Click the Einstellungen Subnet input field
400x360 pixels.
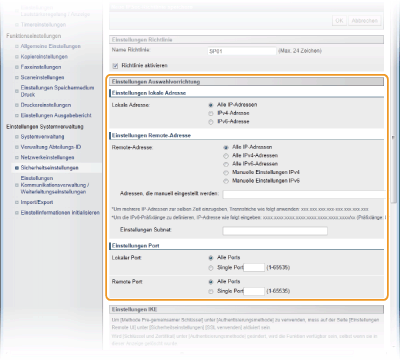(275, 231)
